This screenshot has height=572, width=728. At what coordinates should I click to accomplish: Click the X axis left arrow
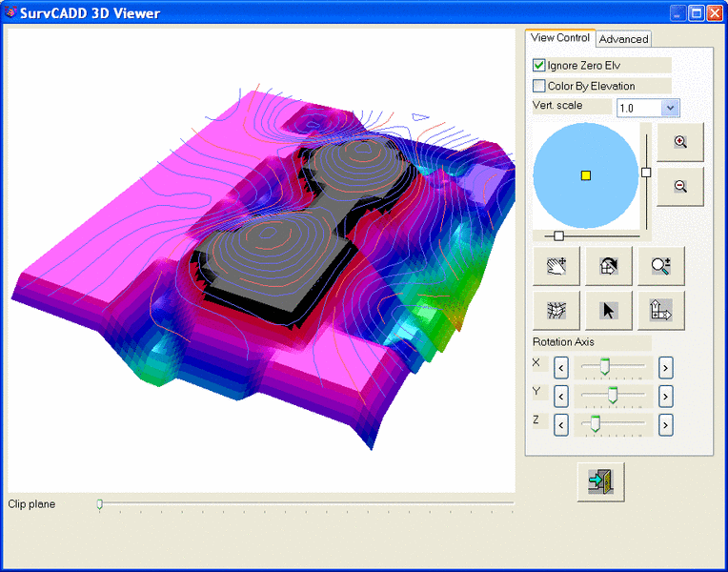(561, 369)
